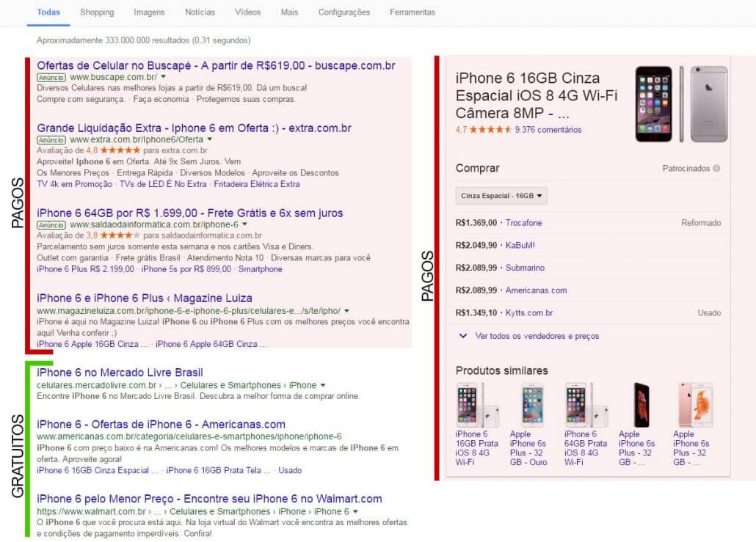Open iPhone 6 64GB Prata similar product
The width and height of the screenshot is (756, 542).
coord(586,425)
